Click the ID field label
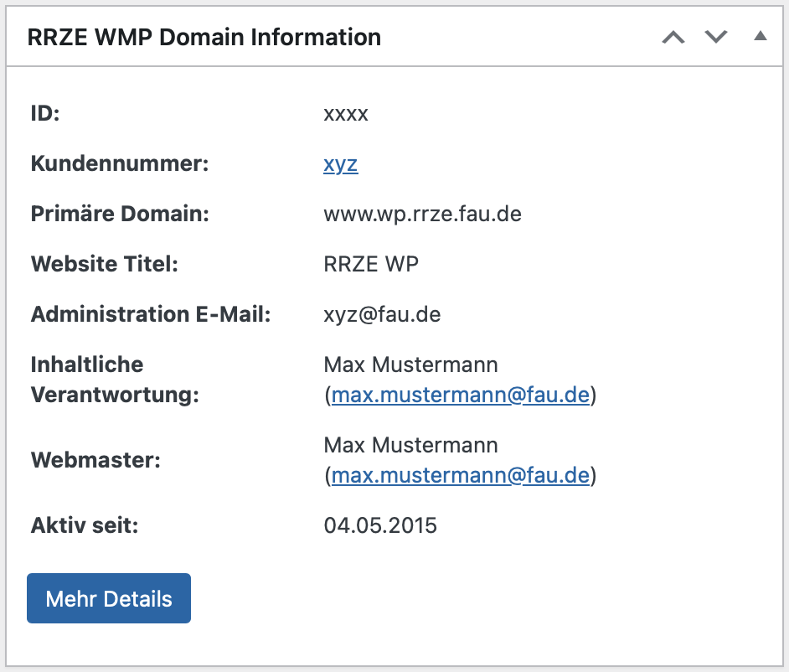Viewport: 789px width, 672px height. point(45,114)
